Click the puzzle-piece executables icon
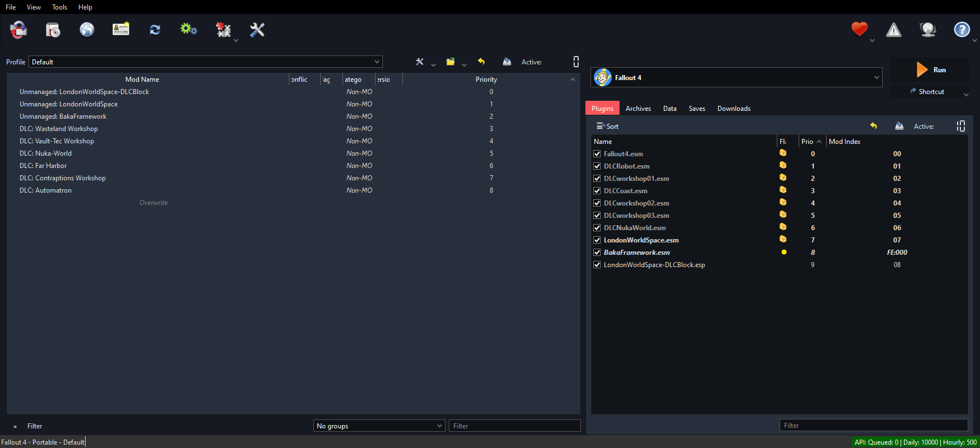Screen dimensions: 980x448 [x=223, y=30]
